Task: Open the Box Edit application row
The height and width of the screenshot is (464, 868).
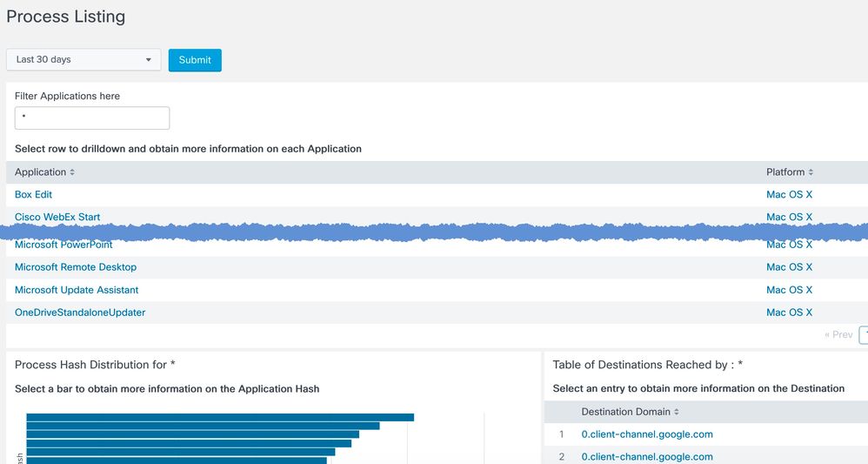Action: [x=33, y=195]
